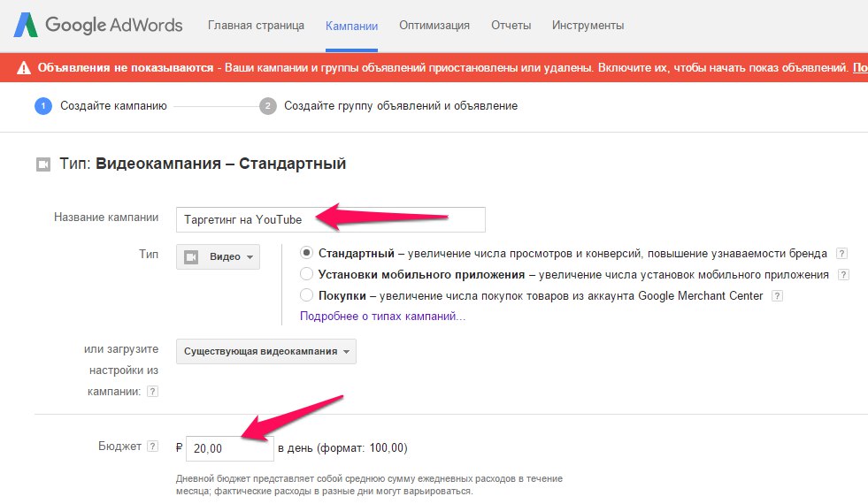The width and height of the screenshot is (868, 504).
Task: Click the warning triangle icon in red banner
Action: [x=24, y=68]
